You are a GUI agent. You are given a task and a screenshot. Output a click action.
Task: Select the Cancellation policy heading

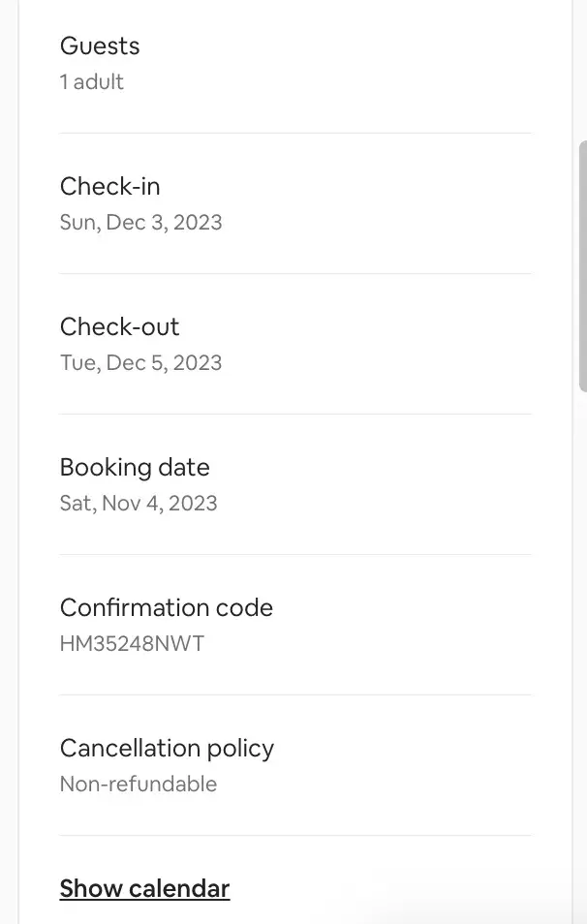167,748
